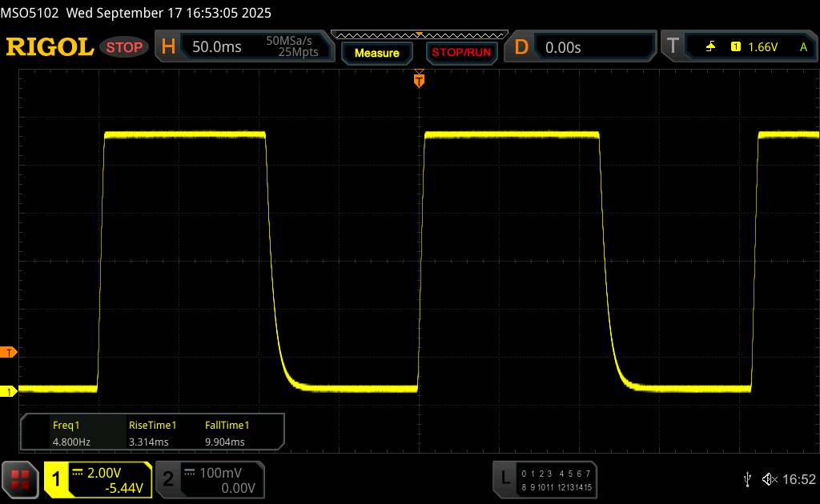Select the Freq1 measurement result
The width and height of the screenshot is (820, 504).
click(67, 434)
